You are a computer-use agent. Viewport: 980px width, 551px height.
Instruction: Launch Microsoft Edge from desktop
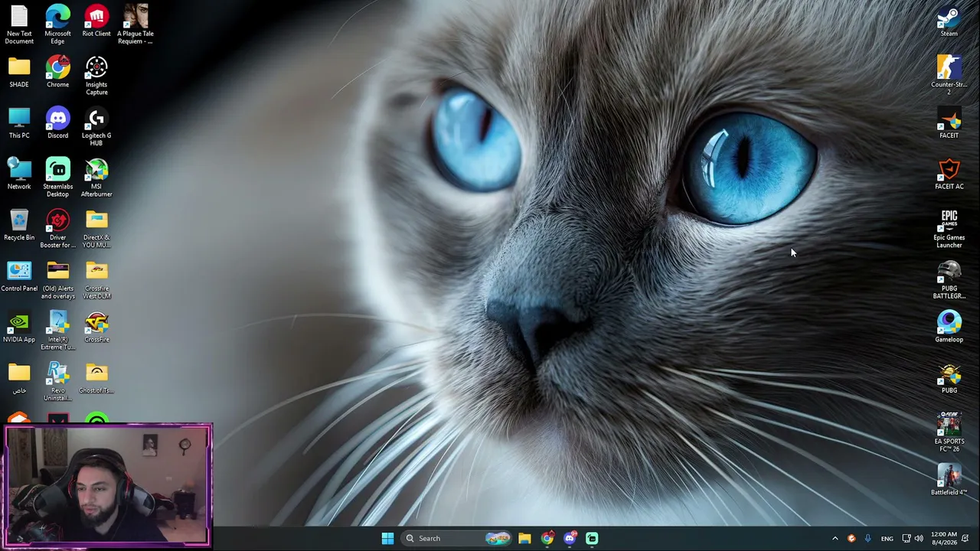click(x=57, y=24)
